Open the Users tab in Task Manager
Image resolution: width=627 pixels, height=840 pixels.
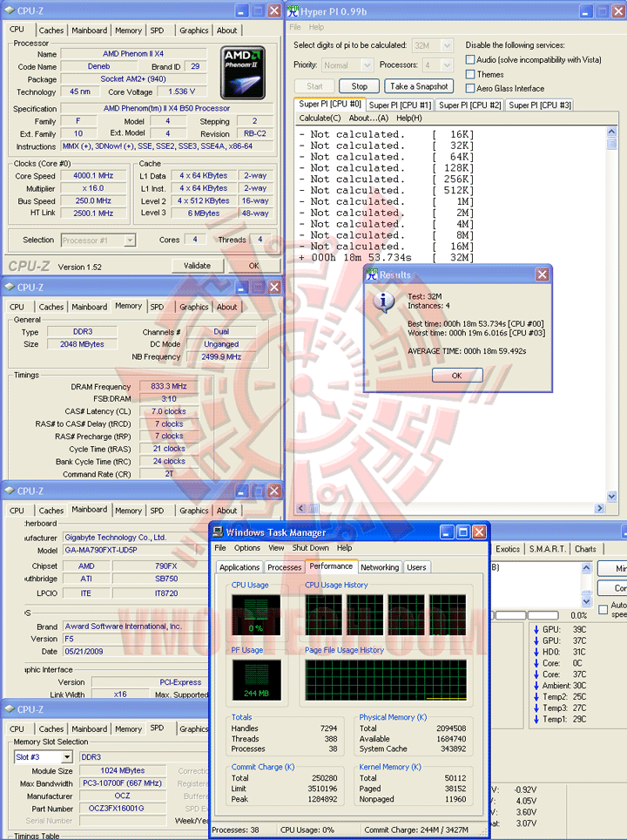pos(416,567)
